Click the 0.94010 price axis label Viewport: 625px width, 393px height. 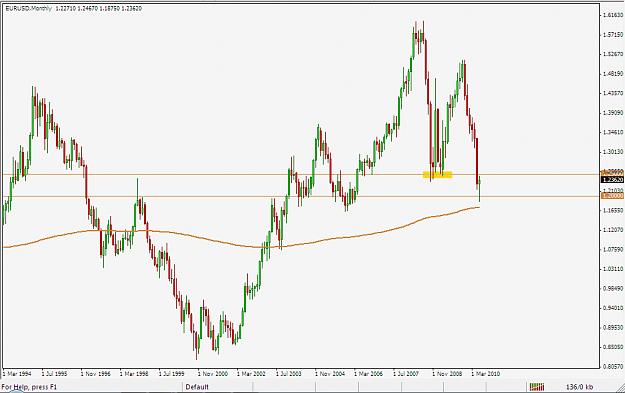[613, 308]
